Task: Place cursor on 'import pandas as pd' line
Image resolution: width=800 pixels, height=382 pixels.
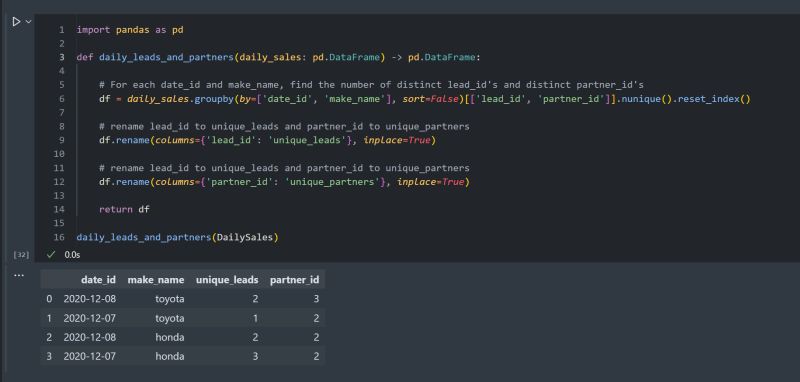Action: click(130, 30)
